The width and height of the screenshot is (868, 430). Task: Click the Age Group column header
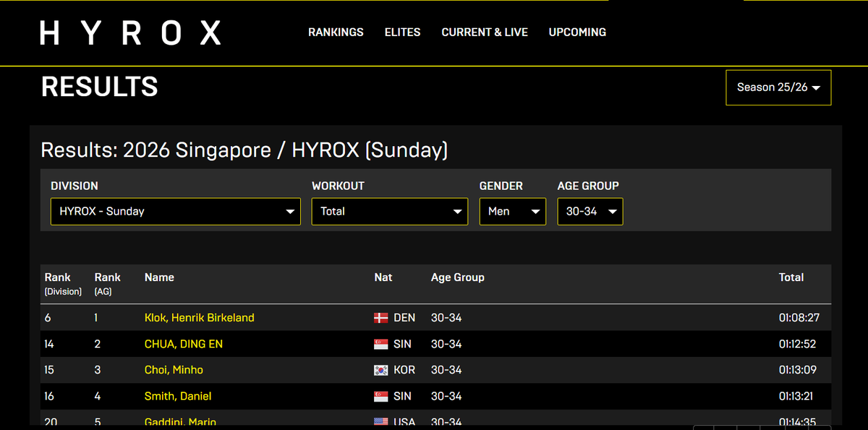click(458, 278)
